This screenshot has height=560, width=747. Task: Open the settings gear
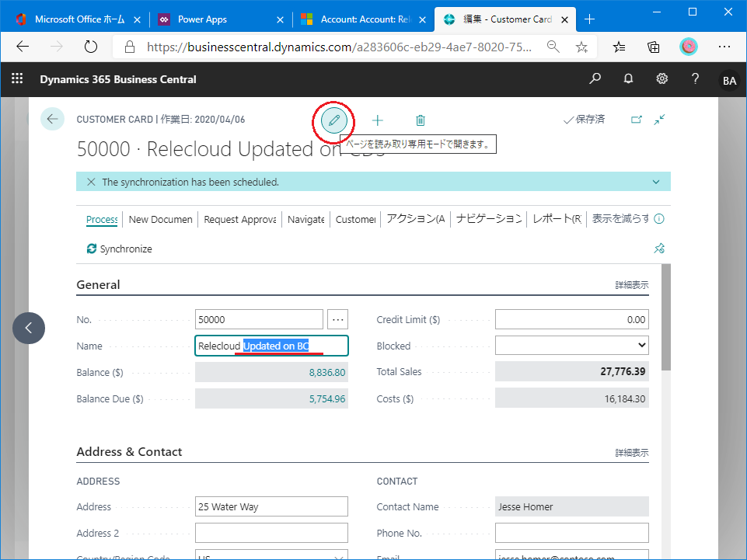[662, 78]
